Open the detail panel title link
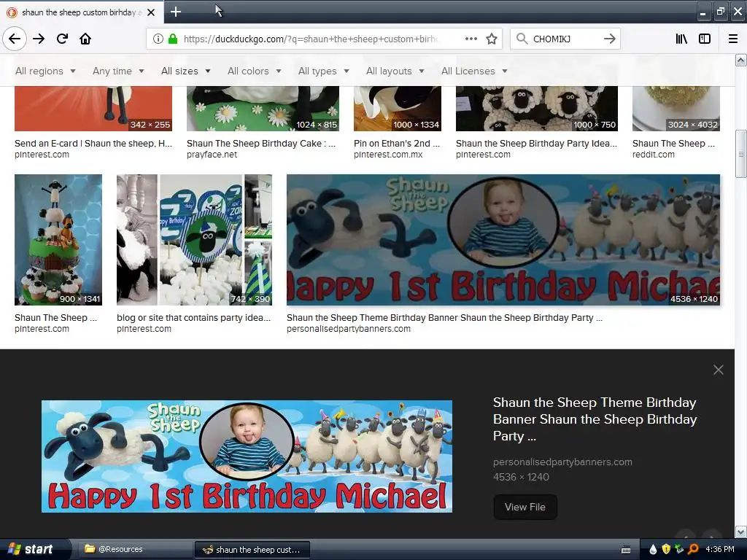Screen dimensions: 747x560 tap(595, 419)
